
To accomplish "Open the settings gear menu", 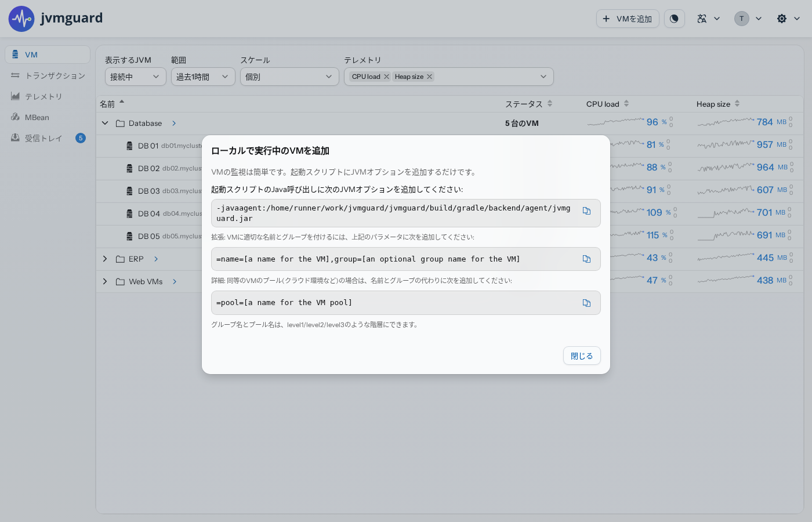I will click(x=788, y=19).
